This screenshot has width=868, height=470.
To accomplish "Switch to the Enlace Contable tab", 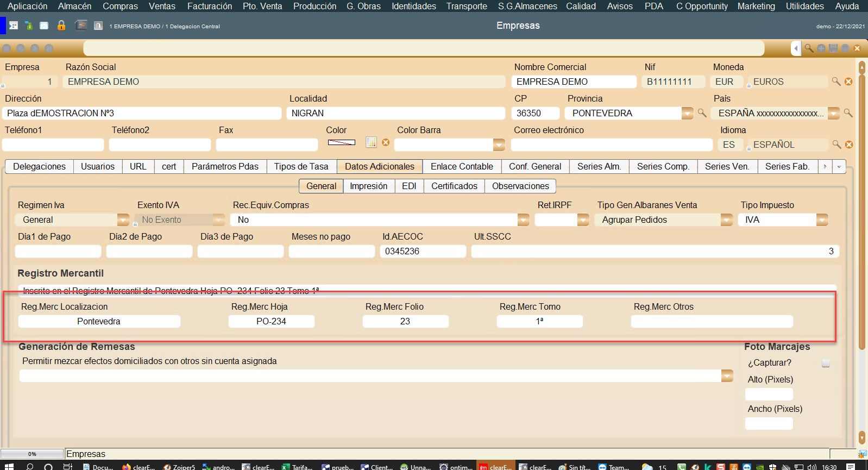I will click(462, 166).
